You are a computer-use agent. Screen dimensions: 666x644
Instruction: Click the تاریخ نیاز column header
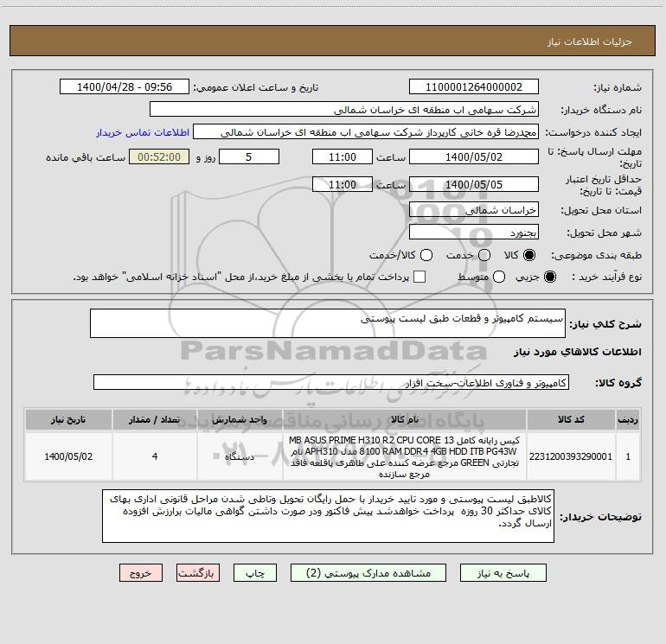68,419
